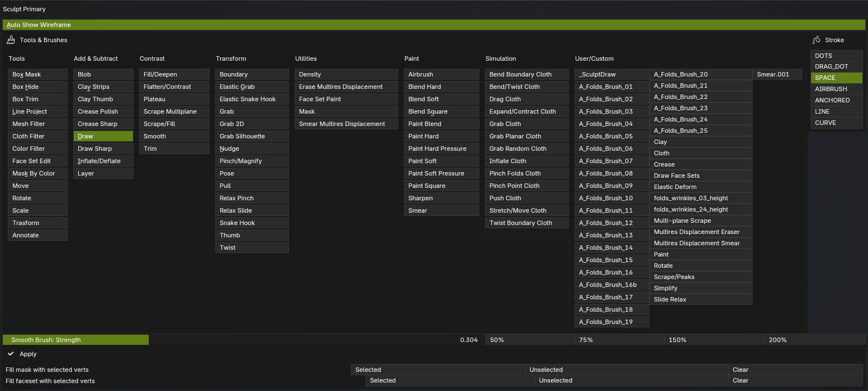Image resolution: width=868 pixels, height=391 pixels.
Task: Choose the Blend Square brush
Action: (442, 111)
